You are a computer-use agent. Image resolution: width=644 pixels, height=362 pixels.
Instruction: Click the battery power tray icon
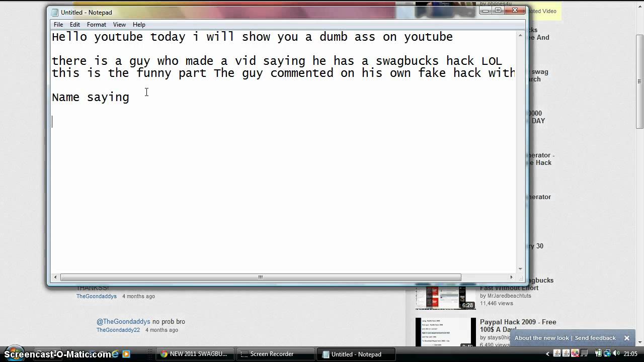click(x=598, y=353)
